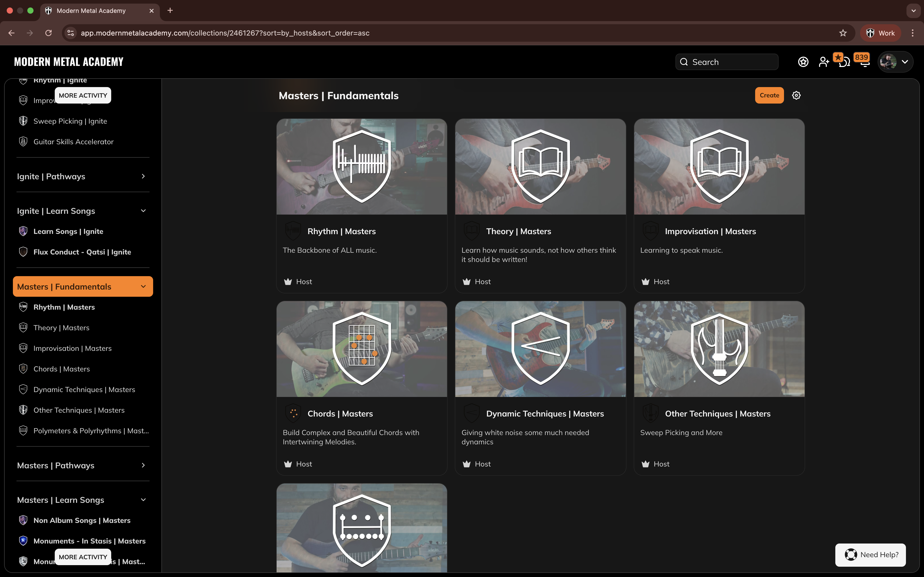Collapse the Ignite | Learn Songs section
The width and height of the screenshot is (924, 577).
pos(143,211)
